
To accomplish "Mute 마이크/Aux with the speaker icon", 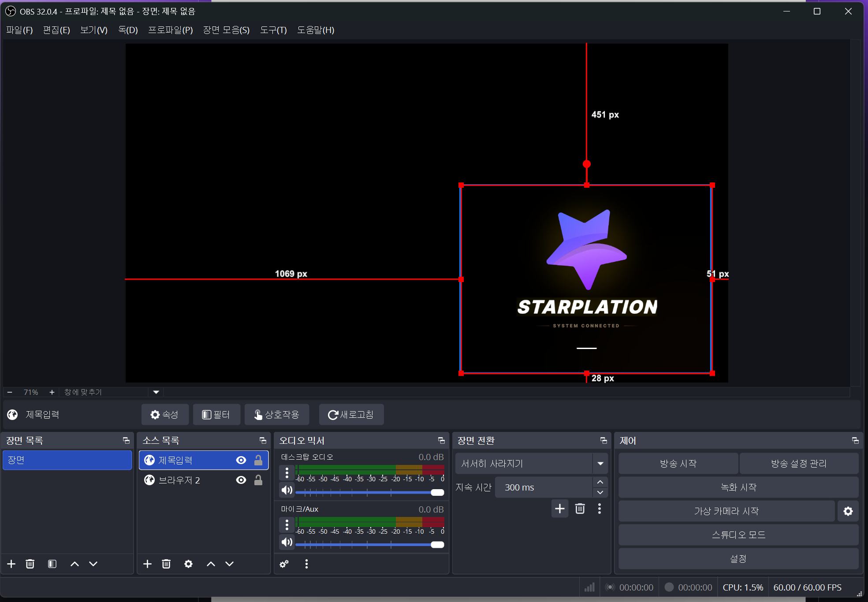I will click(x=287, y=542).
